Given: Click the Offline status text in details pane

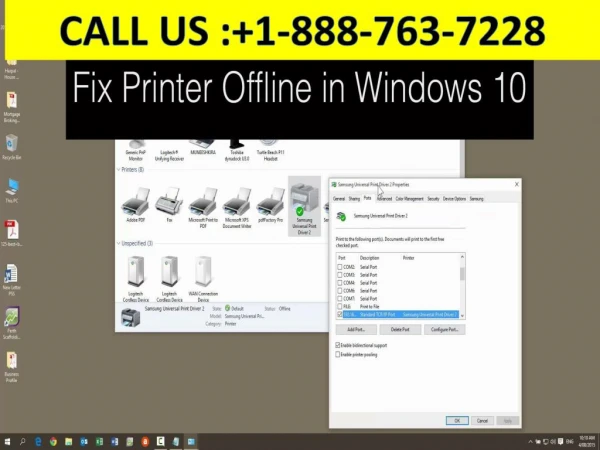Looking at the screenshot, I should pos(285,308).
